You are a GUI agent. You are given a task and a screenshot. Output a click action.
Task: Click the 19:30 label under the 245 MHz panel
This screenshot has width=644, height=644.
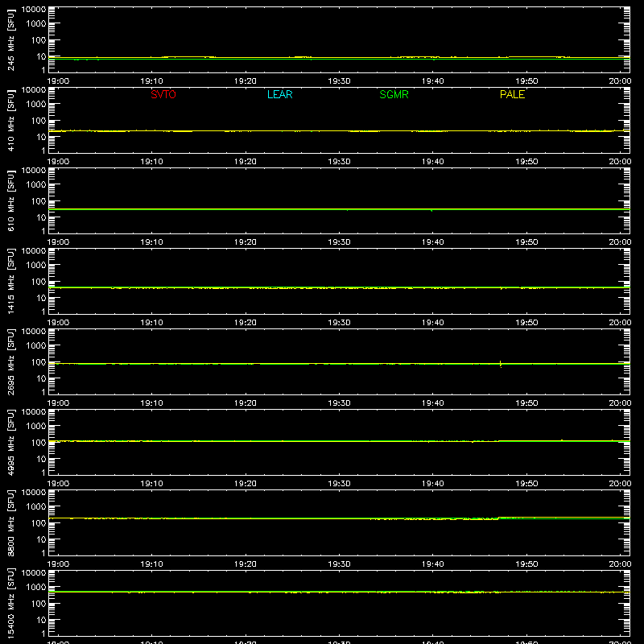339,81
